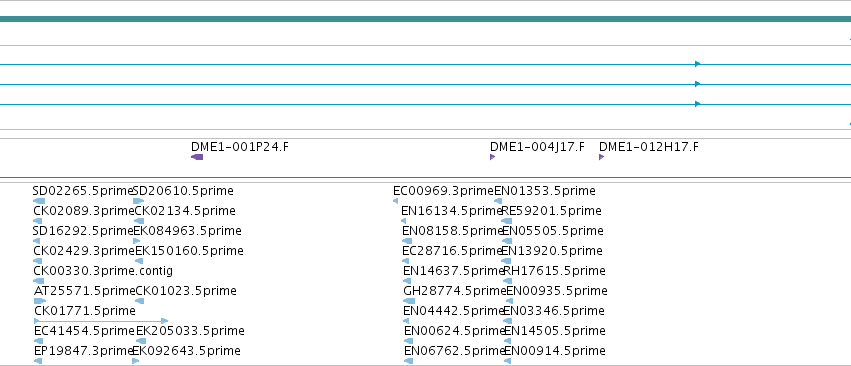
Task: Click the third teal transcript arrowhead
Action: (697, 104)
